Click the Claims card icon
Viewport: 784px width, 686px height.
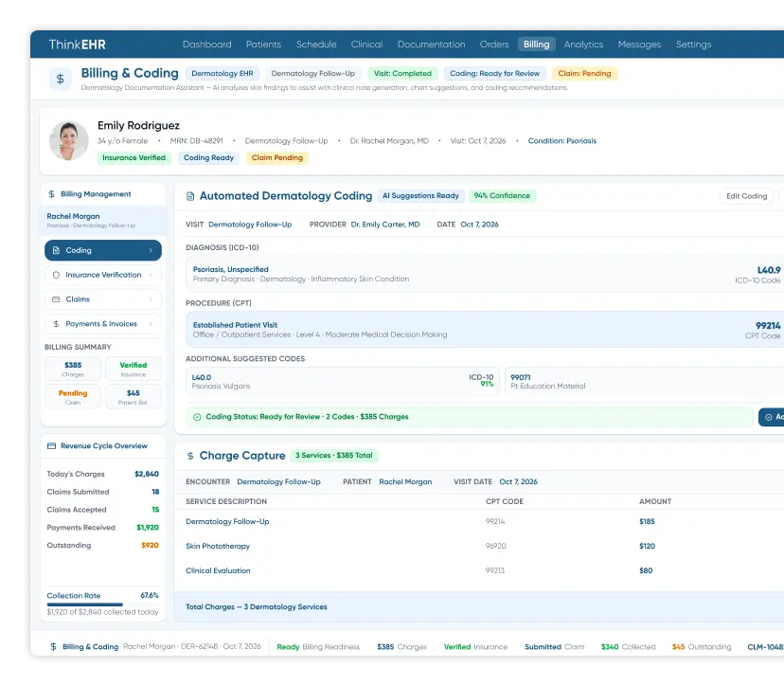tap(56, 299)
